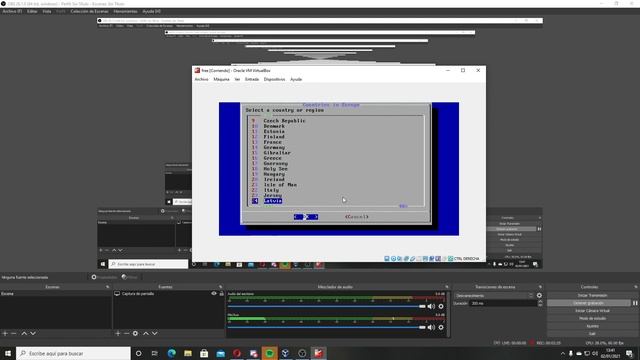This screenshot has width=640, height=360.
Task: Toggle visibility eye of Captura de pantalla
Action: [213, 293]
